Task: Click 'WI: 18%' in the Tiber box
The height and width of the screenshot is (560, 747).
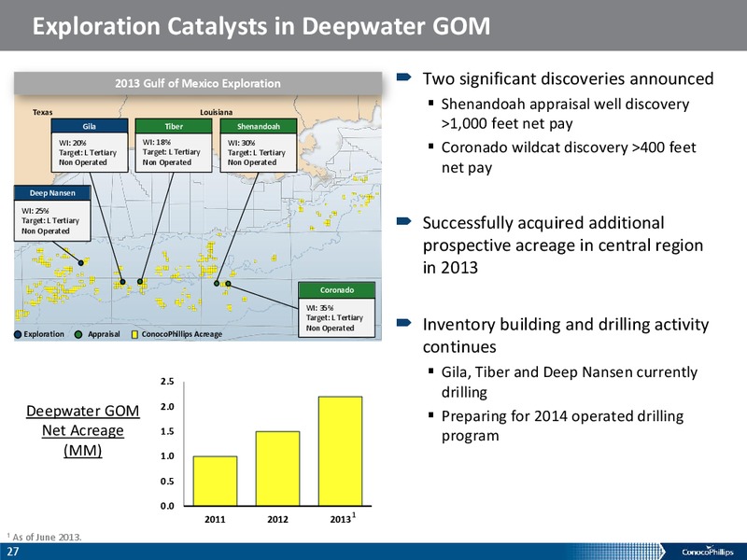Action: [157, 142]
